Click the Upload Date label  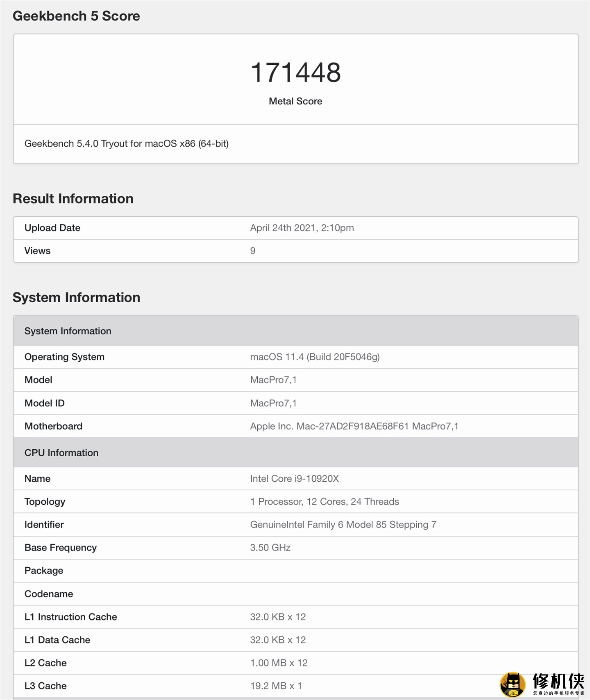[52, 228]
